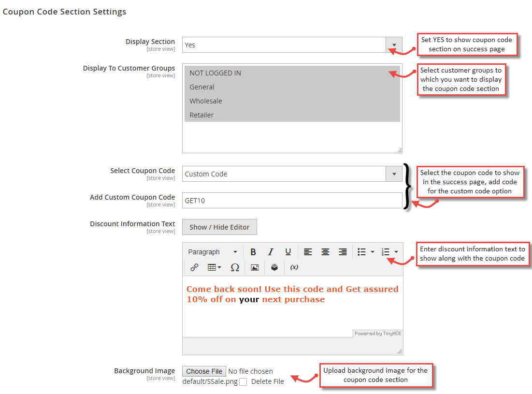
Task: Insert a widget using the cube icon
Action: tap(274, 267)
